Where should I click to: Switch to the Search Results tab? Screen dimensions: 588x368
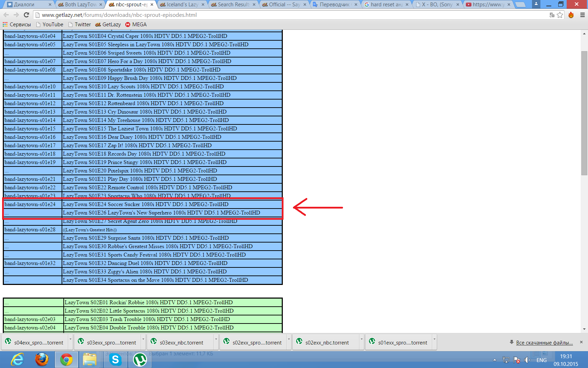pos(233,5)
